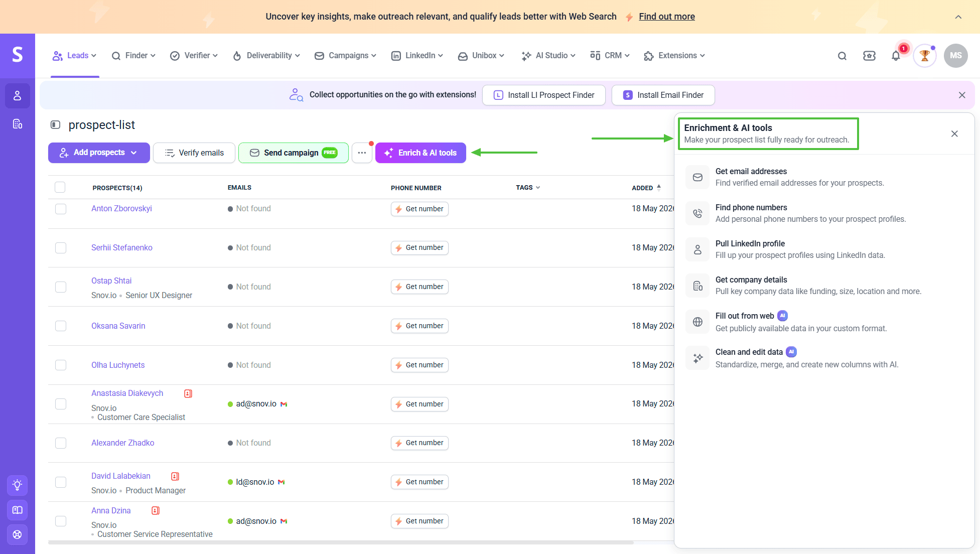Click the Clean and edit data sparkle icon
The image size is (980, 554).
tap(697, 358)
